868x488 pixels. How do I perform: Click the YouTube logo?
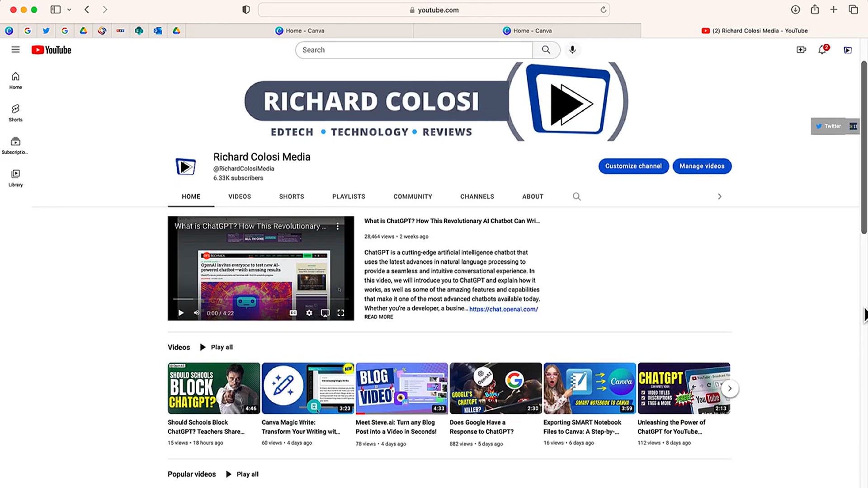tap(51, 50)
